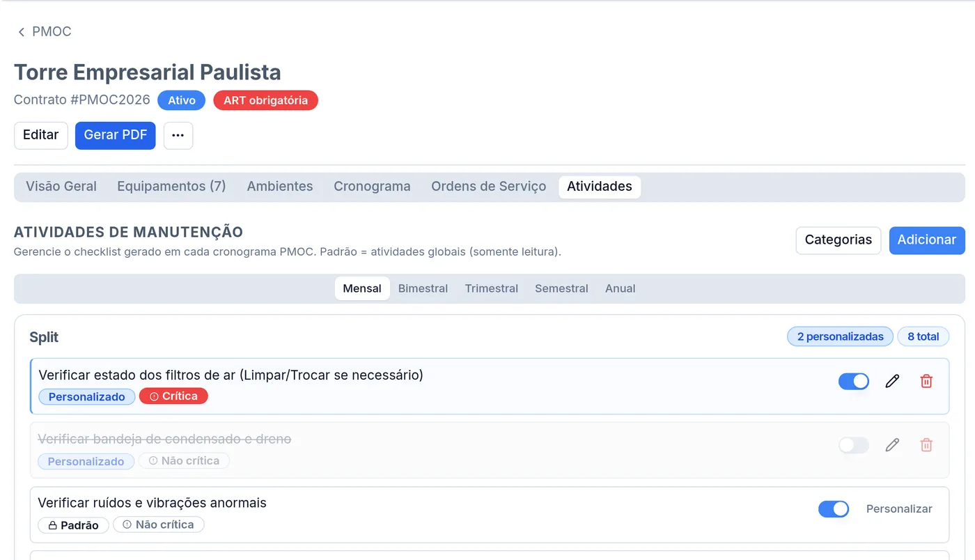Click the Editar button
Image resolution: width=975 pixels, height=560 pixels.
tap(41, 135)
